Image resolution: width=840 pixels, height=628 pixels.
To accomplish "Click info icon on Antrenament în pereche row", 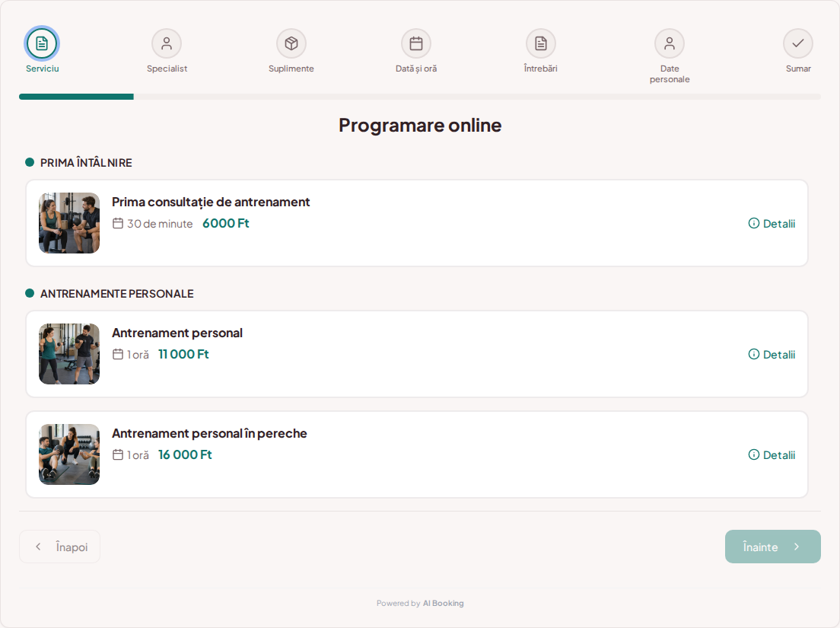I will 754,455.
